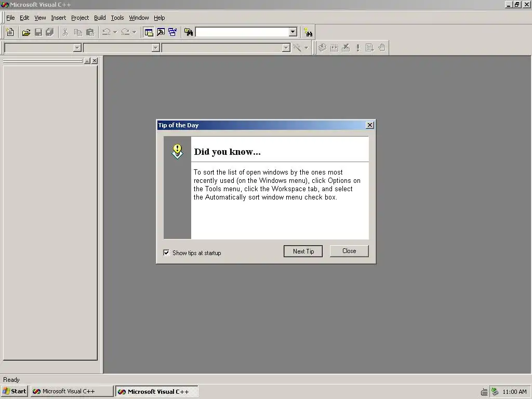Toggle the Output window icon
The width and height of the screenshot is (532, 399).
[x=161, y=32]
